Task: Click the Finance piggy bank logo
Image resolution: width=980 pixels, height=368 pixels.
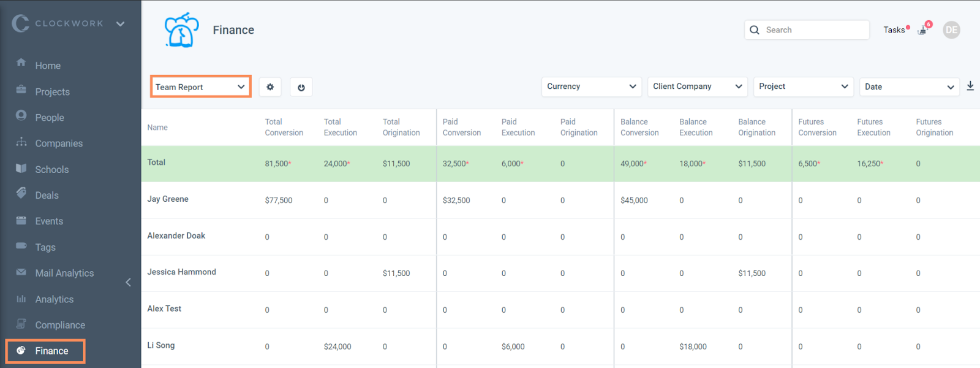Action: [181, 30]
